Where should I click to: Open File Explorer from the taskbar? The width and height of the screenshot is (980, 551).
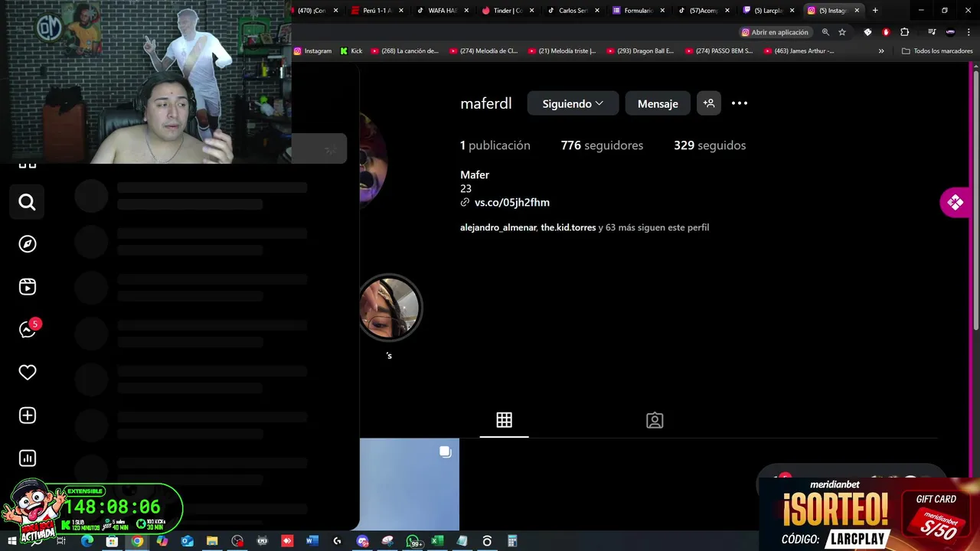[x=212, y=541]
